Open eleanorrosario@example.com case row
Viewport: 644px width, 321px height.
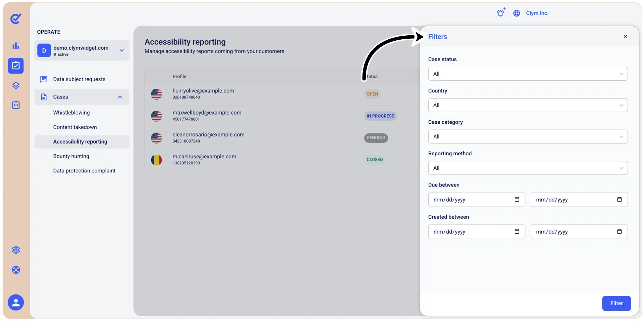coord(282,138)
